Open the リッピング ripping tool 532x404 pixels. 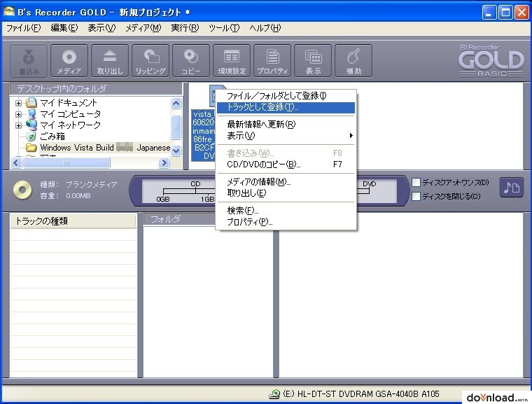(150, 61)
